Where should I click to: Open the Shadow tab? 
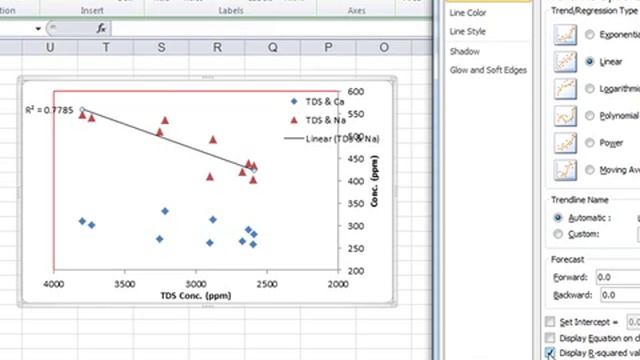coord(464,51)
